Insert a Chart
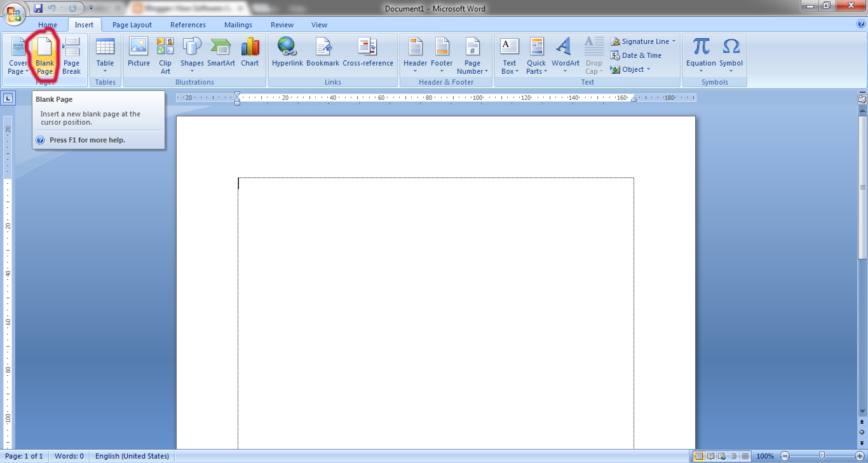 (250, 54)
